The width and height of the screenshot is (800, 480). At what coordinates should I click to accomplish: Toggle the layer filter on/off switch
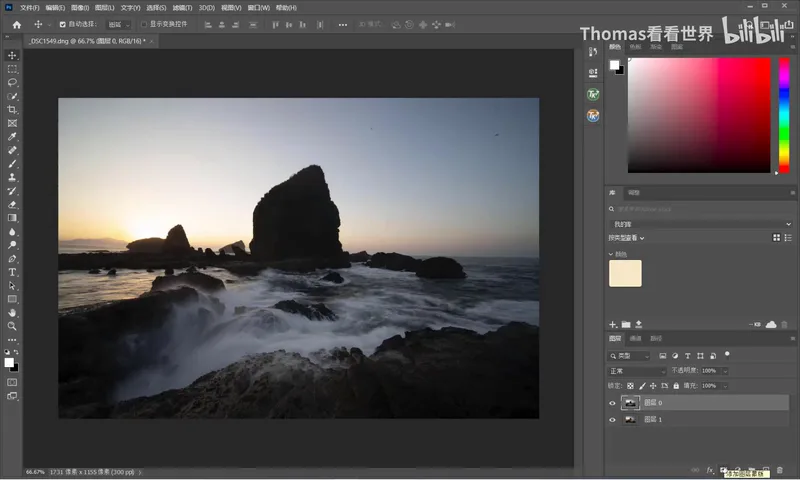tap(727, 355)
